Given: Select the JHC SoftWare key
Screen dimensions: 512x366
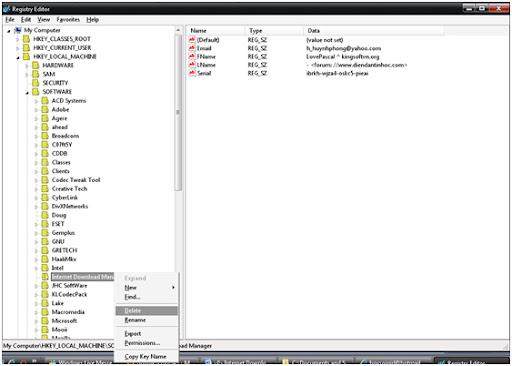Looking at the screenshot, I should tap(69, 286).
